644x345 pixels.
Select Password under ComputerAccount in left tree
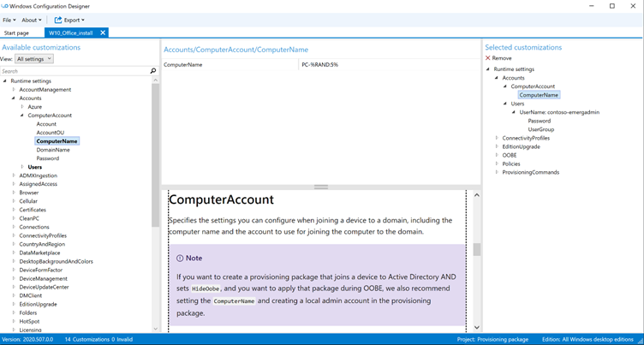48,158
